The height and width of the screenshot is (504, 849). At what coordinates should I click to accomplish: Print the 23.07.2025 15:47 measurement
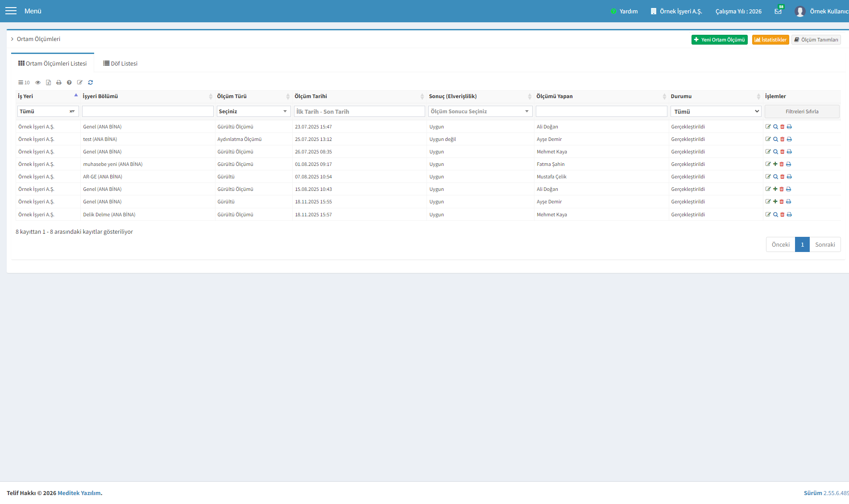click(x=789, y=127)
